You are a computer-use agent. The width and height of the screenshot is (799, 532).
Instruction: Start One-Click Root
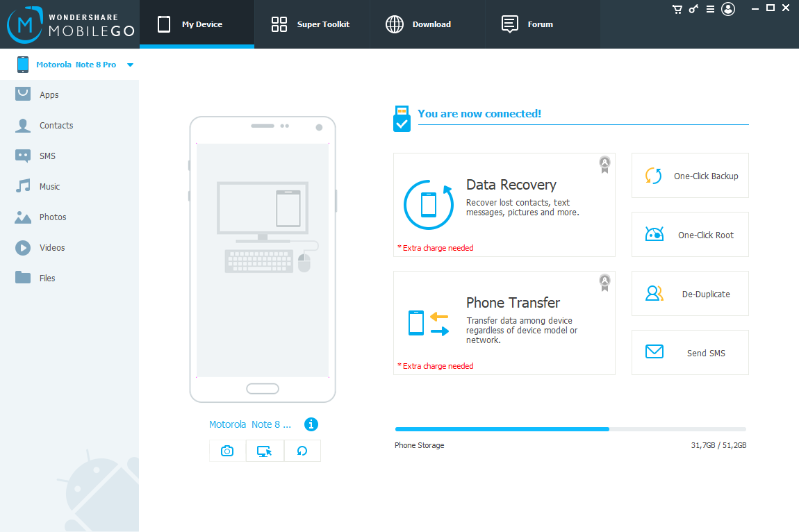pyautogui.click(x=690, y=235)
